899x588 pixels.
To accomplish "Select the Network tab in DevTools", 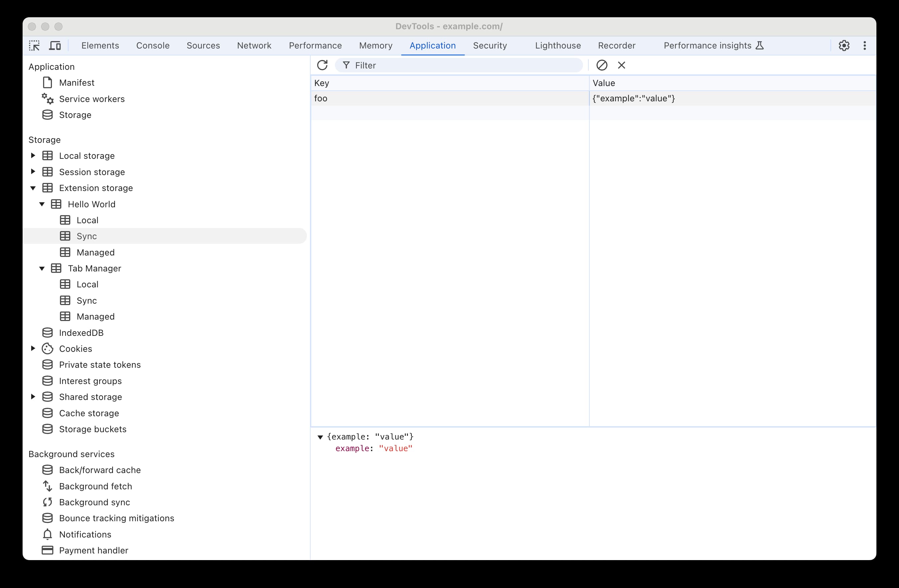I will (254, 45).
